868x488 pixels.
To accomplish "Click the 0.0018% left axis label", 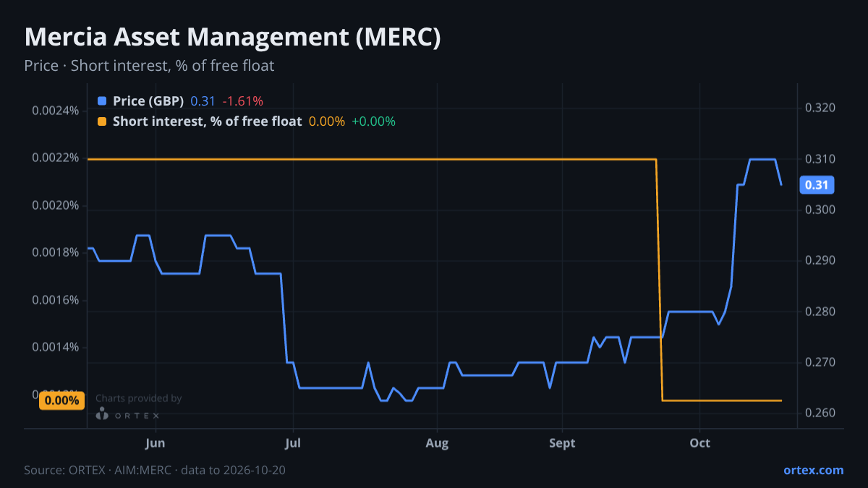I will click(x=55, y=252).
